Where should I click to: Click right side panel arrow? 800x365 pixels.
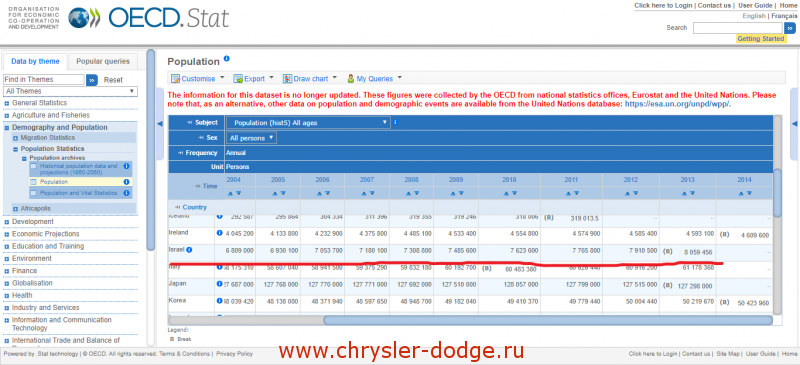pyautogui.click(x=794, y=124)
